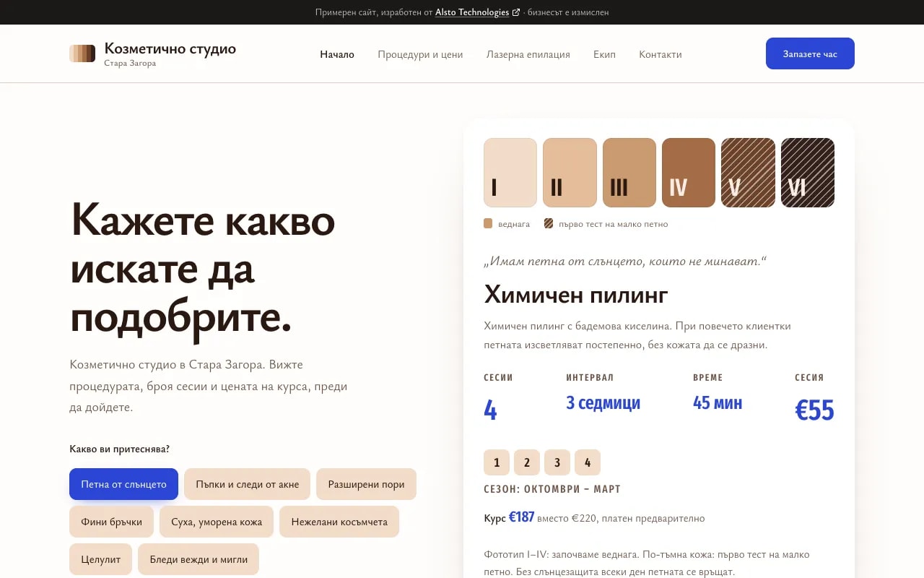
Task: Select Пъпки и следи от акне chip
Action: (x=247, y=484)
